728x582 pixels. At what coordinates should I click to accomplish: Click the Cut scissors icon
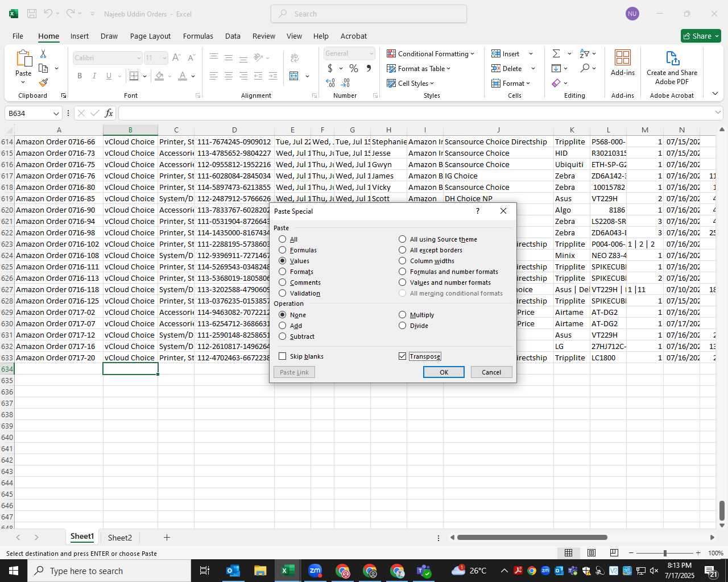click(x=43, y=53)
